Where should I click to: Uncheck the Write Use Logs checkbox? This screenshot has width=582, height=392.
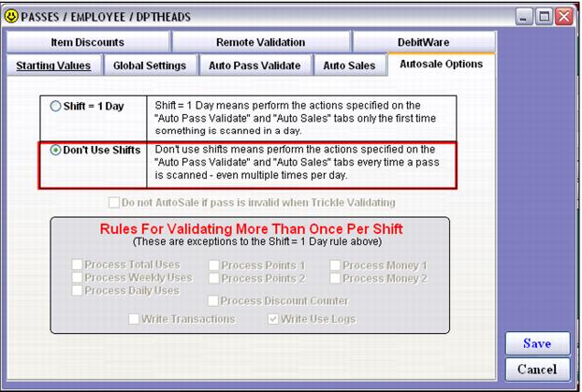273,319
